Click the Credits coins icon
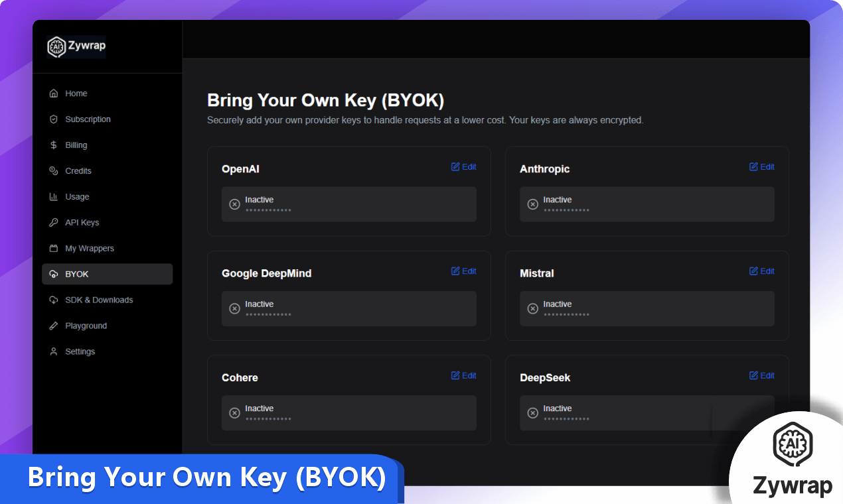This screenshot has height=504, width=843. pos(54,171)
